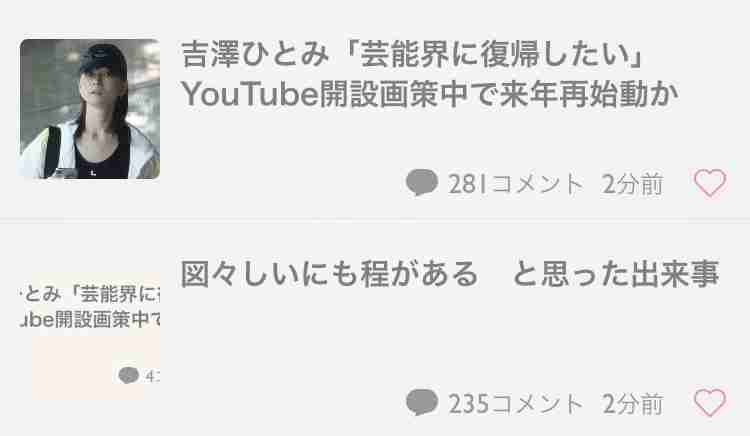View the 235コメント count
Image resolution: width=750 pixels, height=436 pixels.
point(516,403)
